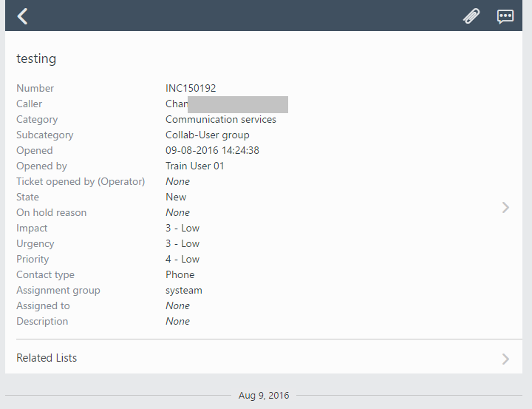Select incident number INC150192
The image size is (532, 409).
pos(191,88)
